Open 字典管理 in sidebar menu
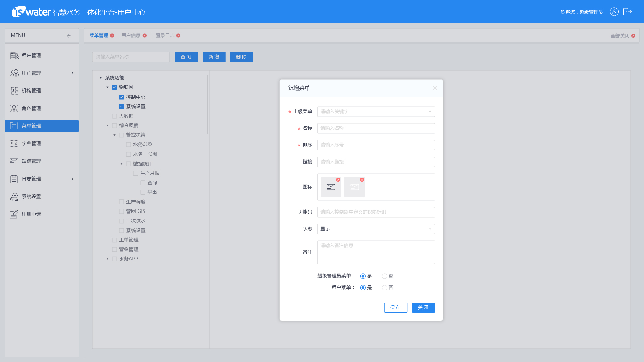This screenshot has width=644, height=362. (x=42, y=144)
